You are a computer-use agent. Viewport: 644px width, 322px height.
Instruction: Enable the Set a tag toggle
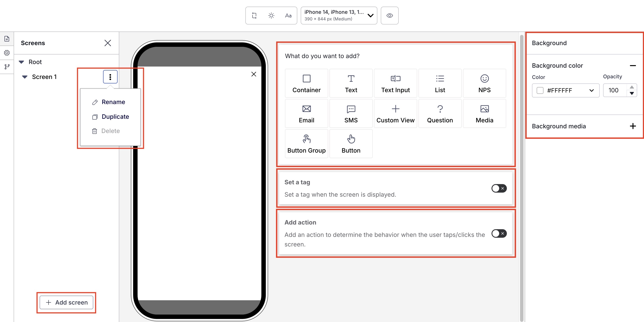coord(499,188)
